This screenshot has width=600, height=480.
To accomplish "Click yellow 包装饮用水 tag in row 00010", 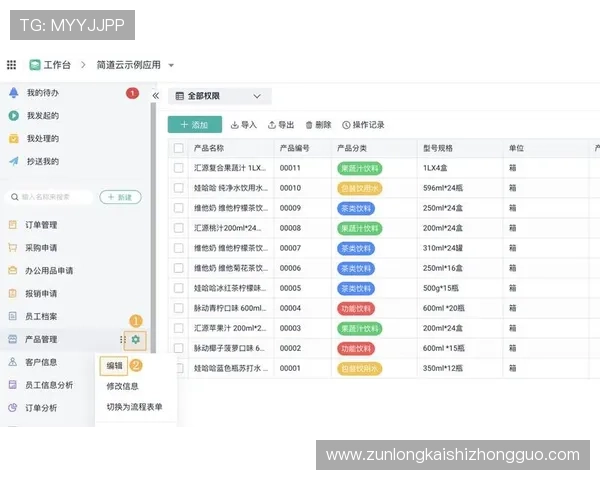I will pyautogui.click(x=360, y=188).
